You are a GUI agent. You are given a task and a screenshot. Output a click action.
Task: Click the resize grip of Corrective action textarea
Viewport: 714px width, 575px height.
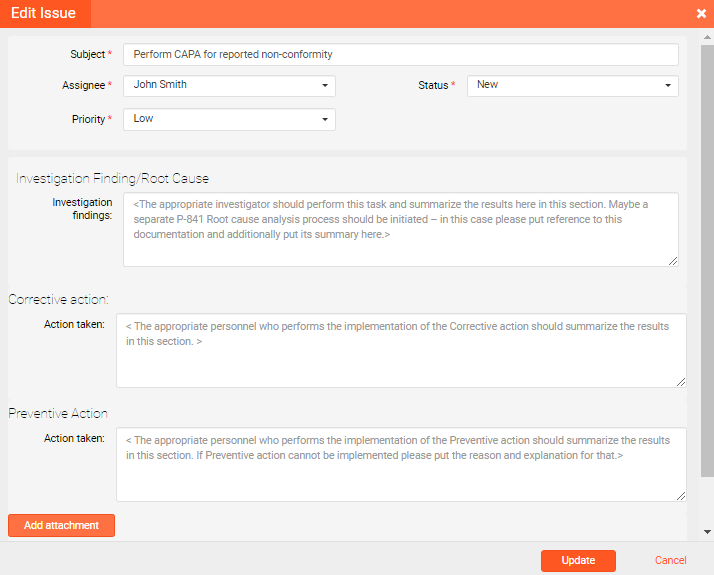point(680,381)
